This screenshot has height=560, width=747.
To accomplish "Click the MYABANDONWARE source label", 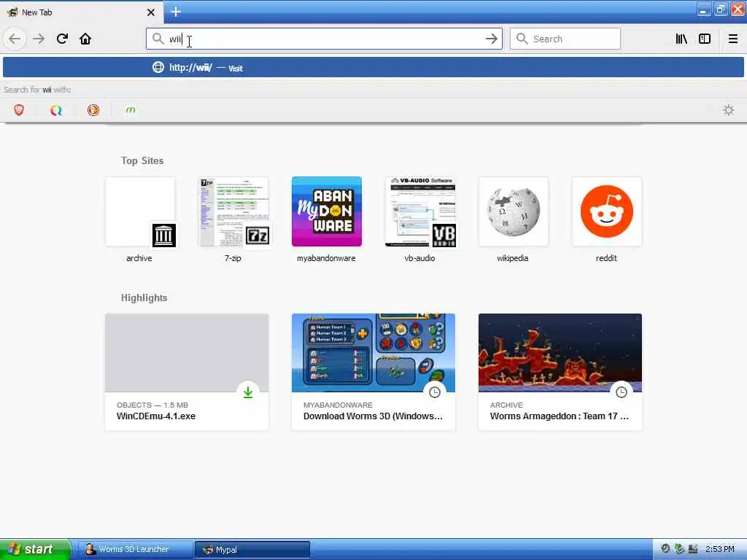I will [338, 405].
